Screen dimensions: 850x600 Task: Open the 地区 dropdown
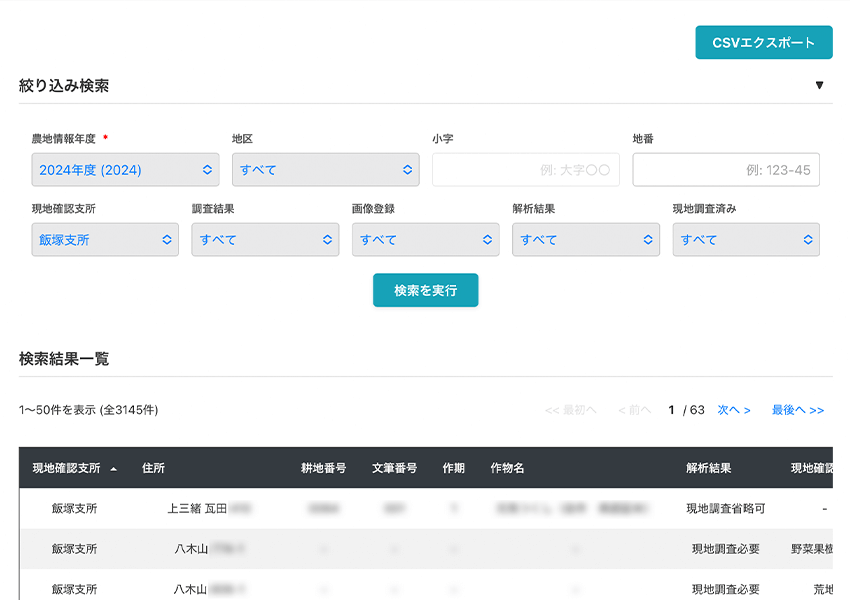pos(325,170)
